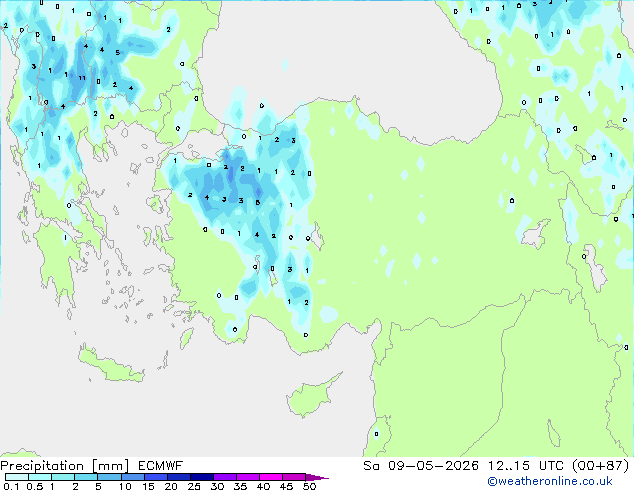Pick the 15–20 mm blue legend swatch
This screenshot has width=634, height=490.
pos(155,477)
